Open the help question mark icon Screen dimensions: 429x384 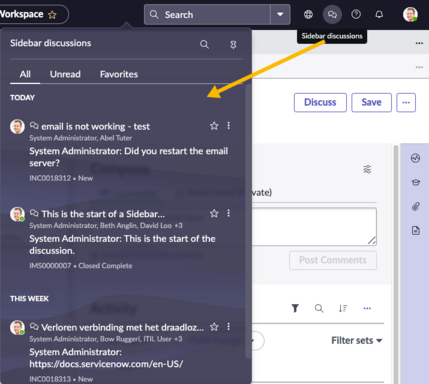356,14
